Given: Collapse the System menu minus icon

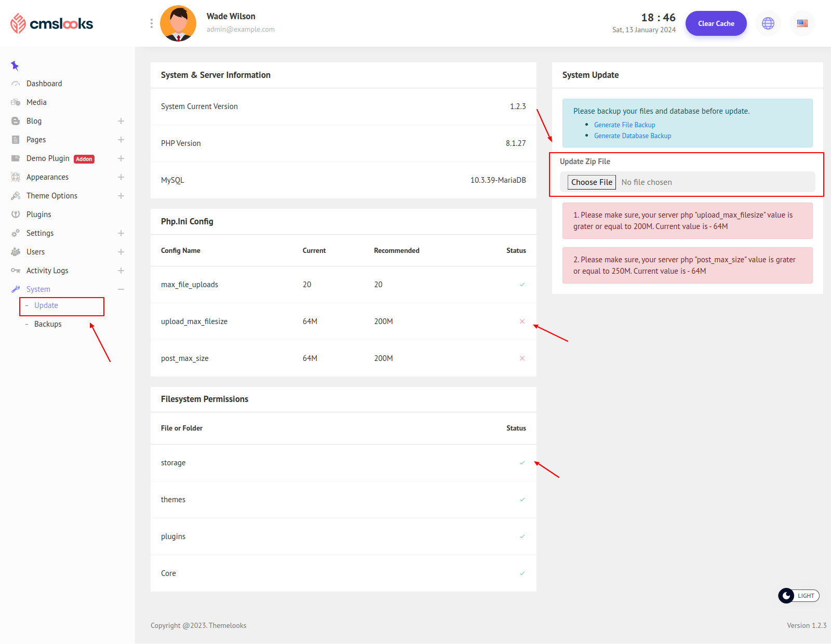Looking at the screenshot, I should coord(121,289).
